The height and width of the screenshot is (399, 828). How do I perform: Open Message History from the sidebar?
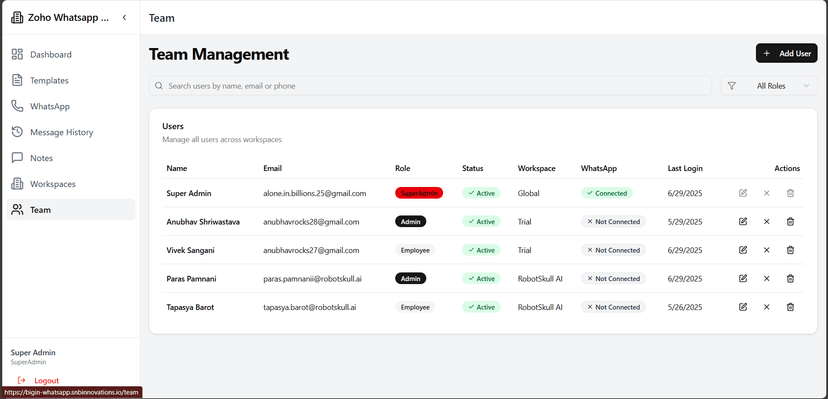71,132
